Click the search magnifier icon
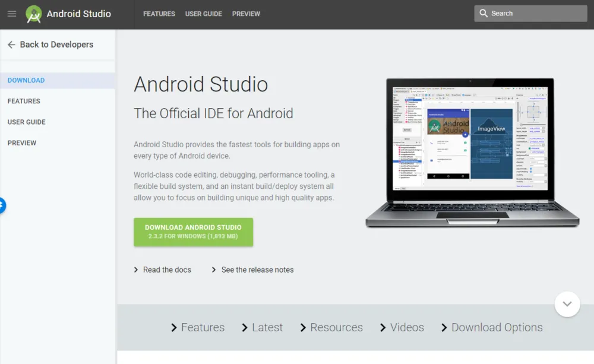The width and height of the screenshot is (594, 364). pos(484,13)
